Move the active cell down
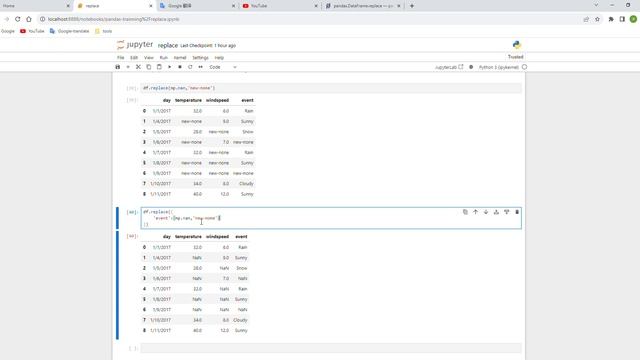 coord(486,212)
